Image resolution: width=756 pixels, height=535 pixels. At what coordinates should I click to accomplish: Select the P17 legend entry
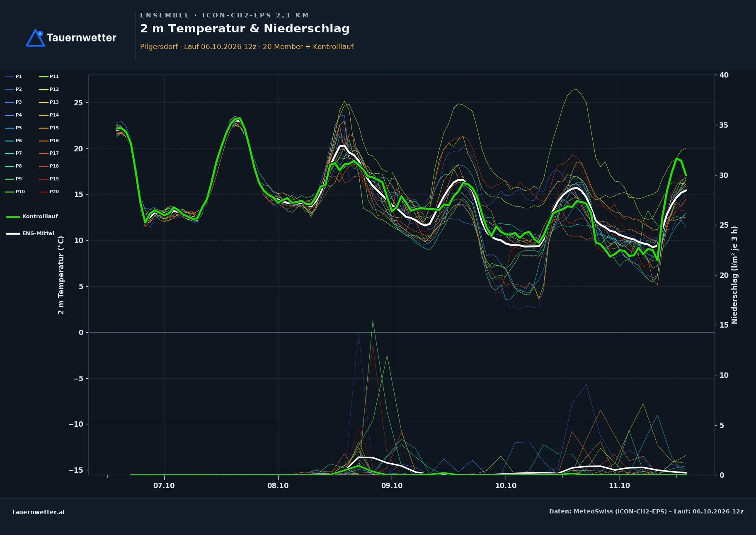tap(49, 153)
